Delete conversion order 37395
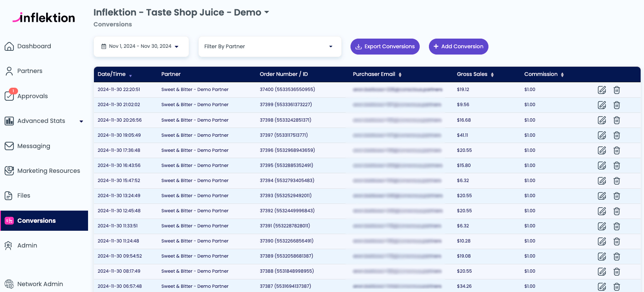The image size is (644, 292). coord(617,165)
